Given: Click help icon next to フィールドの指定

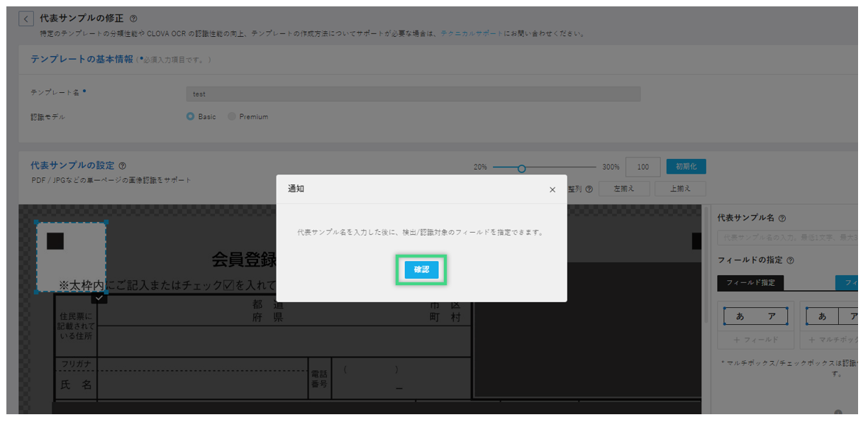Looking at the screenshot, I should pos(790,260).
